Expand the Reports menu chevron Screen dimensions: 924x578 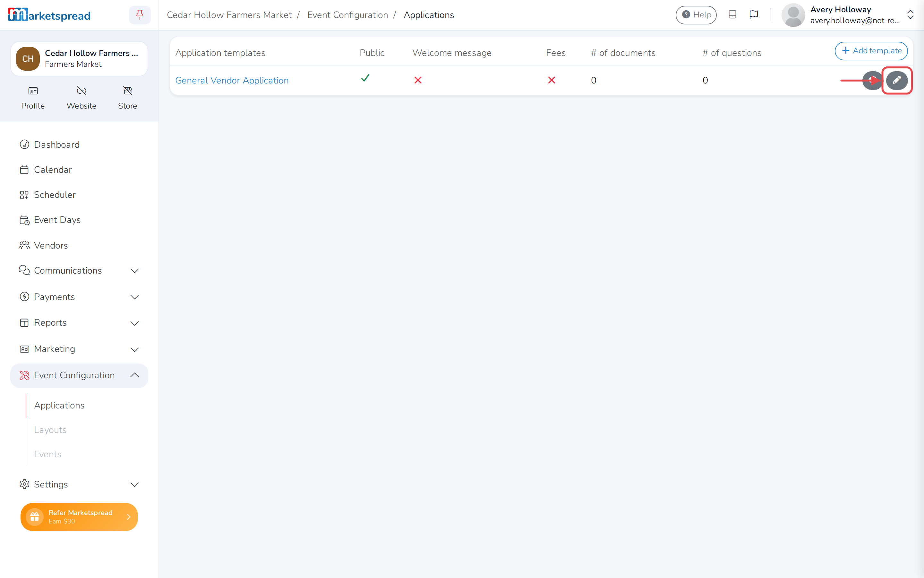pos(134,323)
